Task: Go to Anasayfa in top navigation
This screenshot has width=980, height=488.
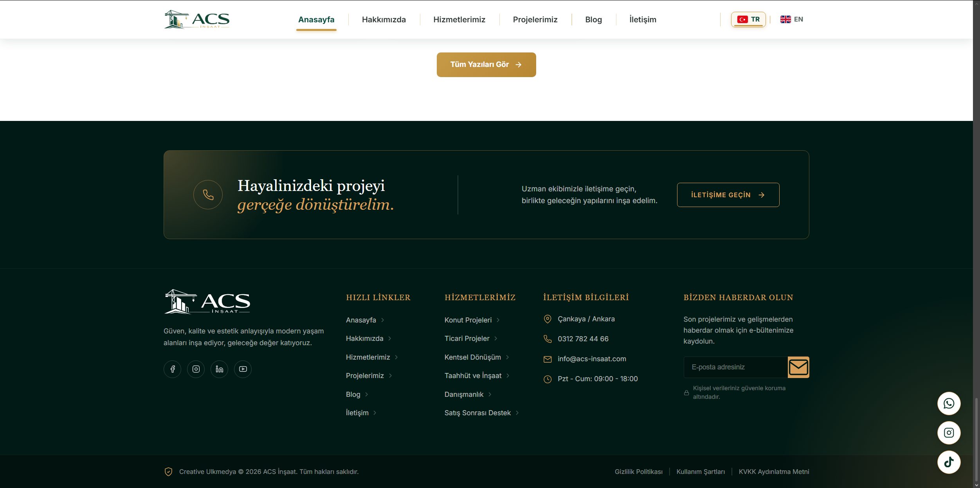Action: (x=316, y=20)
